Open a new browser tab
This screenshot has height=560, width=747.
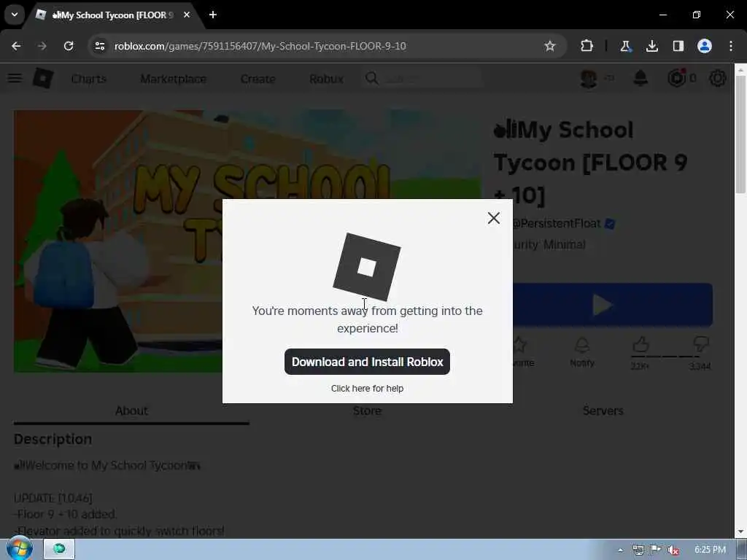pyautogui.click(x=213, y=15)
